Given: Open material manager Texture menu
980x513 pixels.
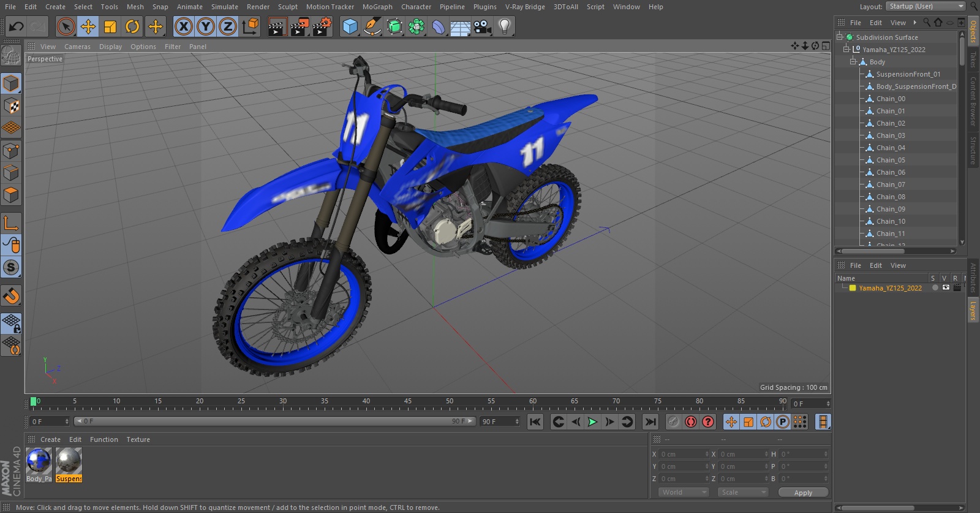Looking at the screenshot, I should coord(138,439).
